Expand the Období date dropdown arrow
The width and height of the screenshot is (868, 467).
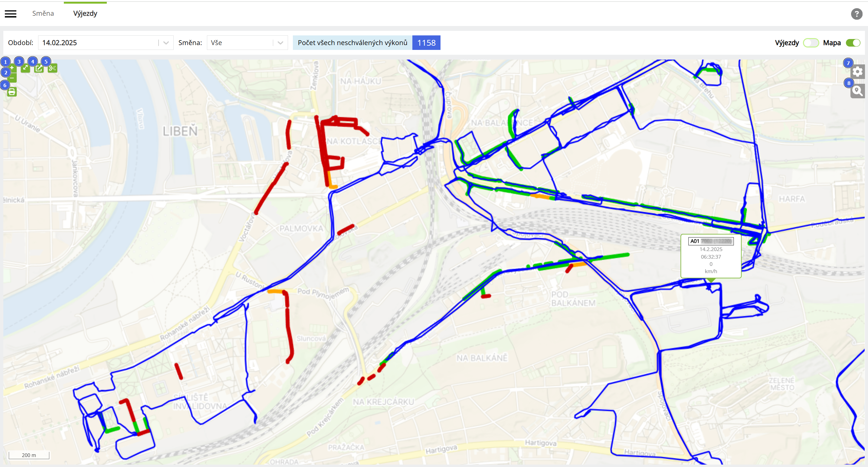[x=166, y=43]
